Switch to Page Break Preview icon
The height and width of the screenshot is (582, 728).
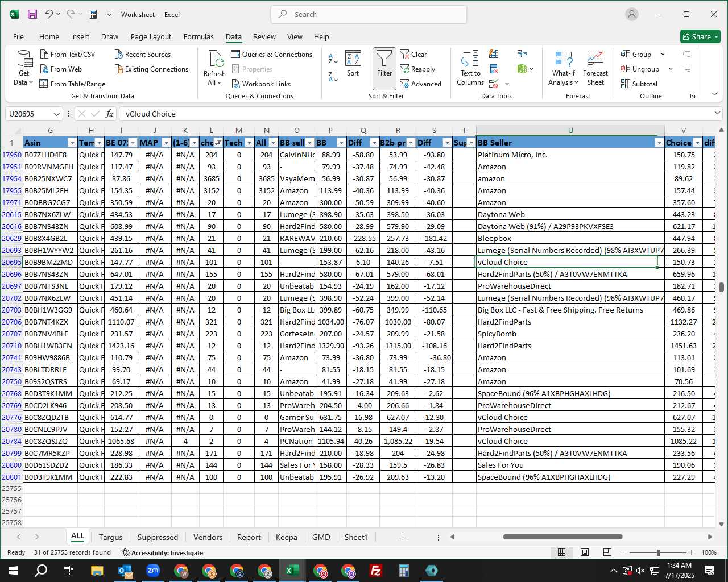coord(607,552)
